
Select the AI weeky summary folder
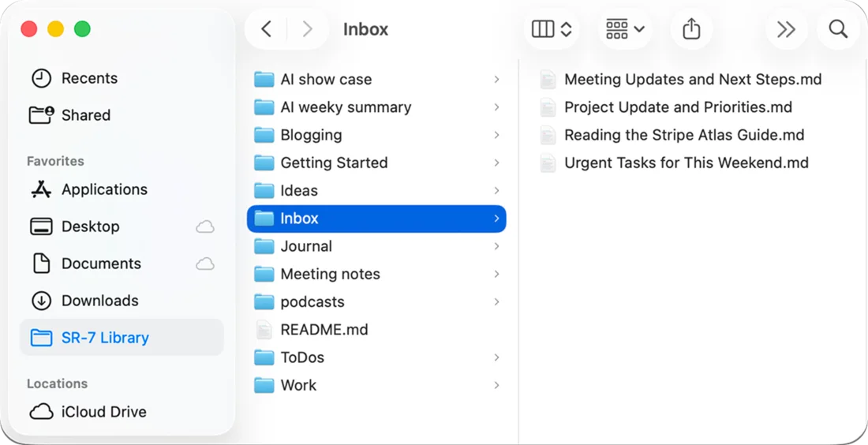[376, 107]
